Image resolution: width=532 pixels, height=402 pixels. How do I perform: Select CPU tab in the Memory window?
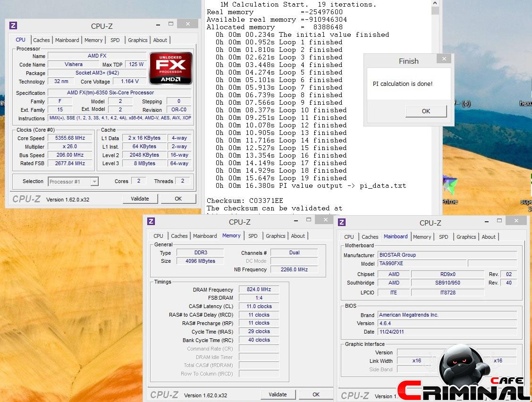(x=158, y=236)
